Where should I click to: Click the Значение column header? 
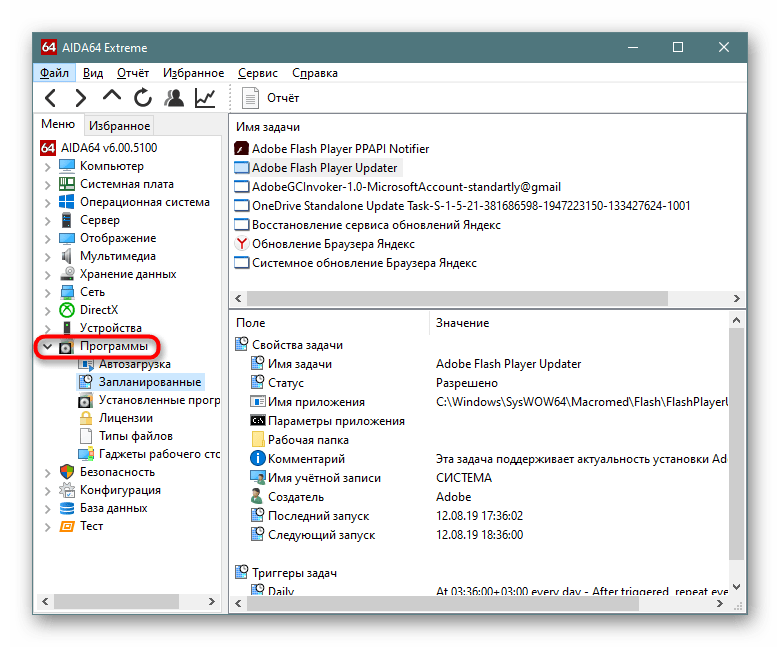coord(463,323)
